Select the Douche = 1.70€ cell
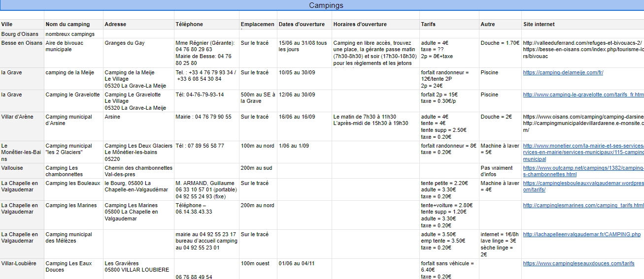The height and width of the screenshot is (279, 644). click(x=500, y=53)
